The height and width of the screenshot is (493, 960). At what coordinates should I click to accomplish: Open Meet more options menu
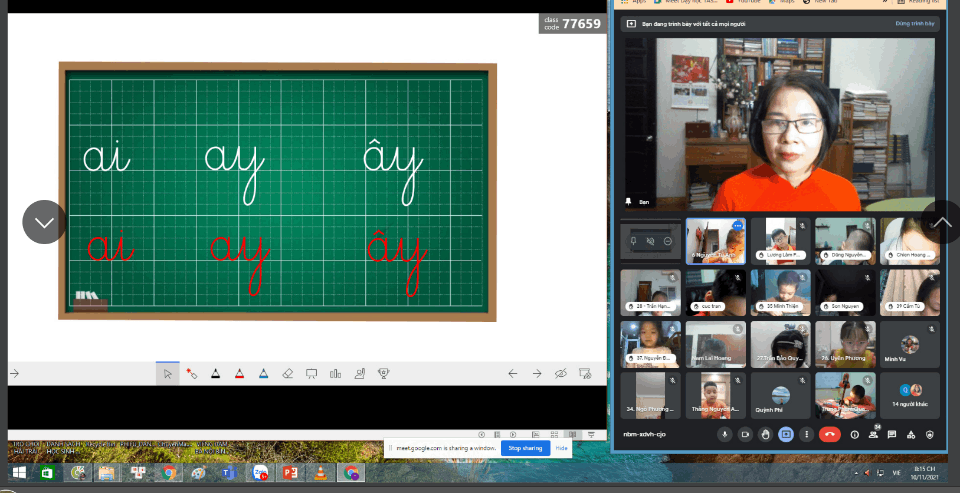pyautogui.click(x=806, y=435)
